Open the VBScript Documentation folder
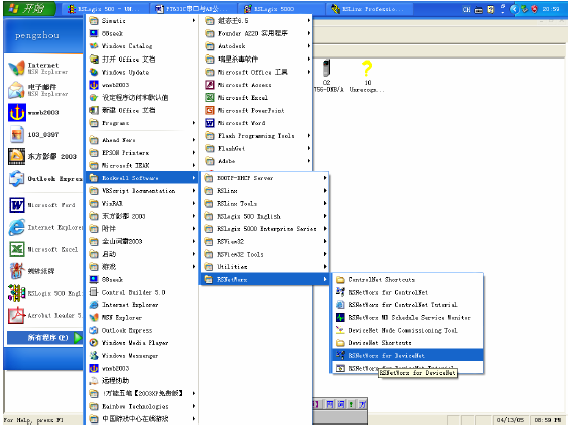 tap(142, 191)
